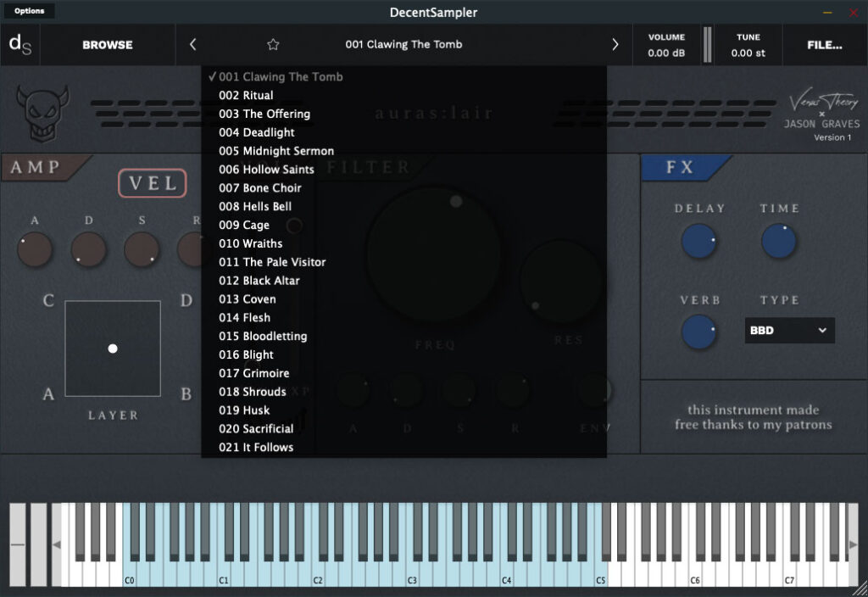This screenshot has height=597, width=868.
Task: Select preset 009 Cage
Action: (404, 225)
